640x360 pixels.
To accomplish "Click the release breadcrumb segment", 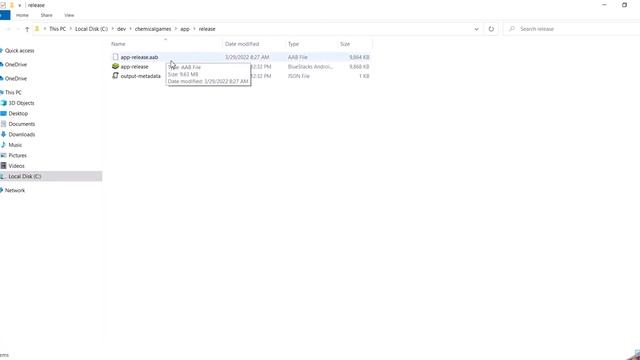I will pyautogui.click(x=207, y=29).
